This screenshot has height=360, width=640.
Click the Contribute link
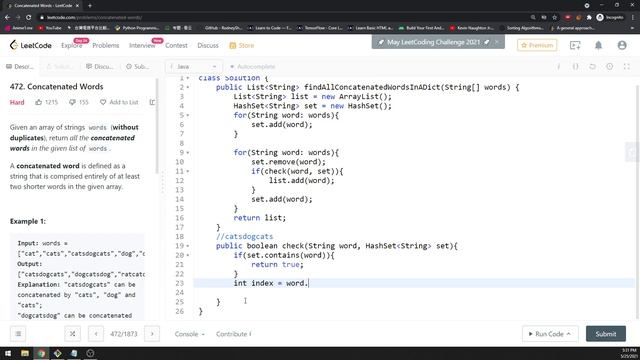[233, 334]
